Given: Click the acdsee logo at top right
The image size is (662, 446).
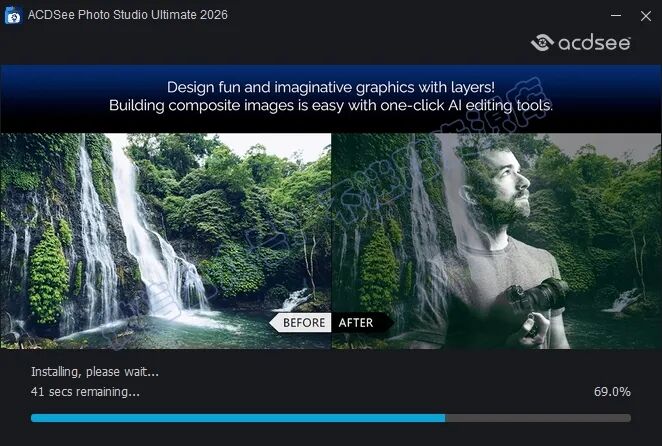Looking at the screenshot, I should tap(581, 43).
